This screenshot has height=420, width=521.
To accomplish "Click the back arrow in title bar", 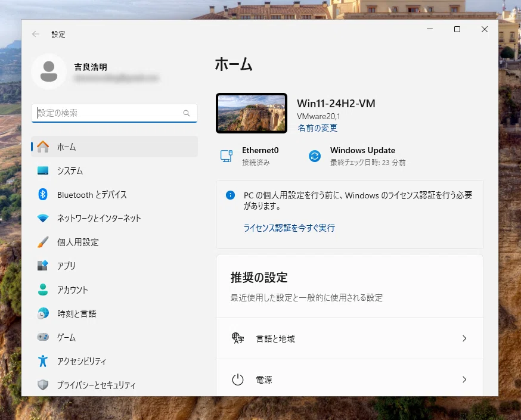I will point(36,34).
